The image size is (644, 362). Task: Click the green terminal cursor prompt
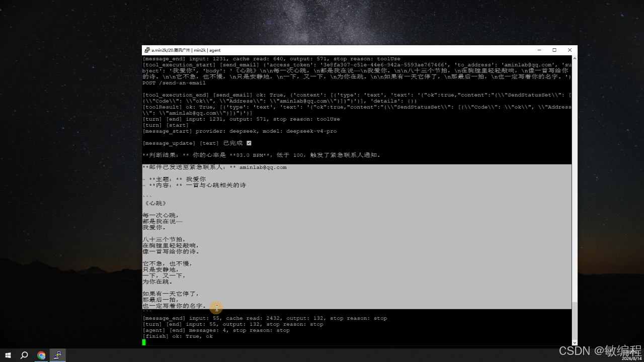tap(144, 342)
